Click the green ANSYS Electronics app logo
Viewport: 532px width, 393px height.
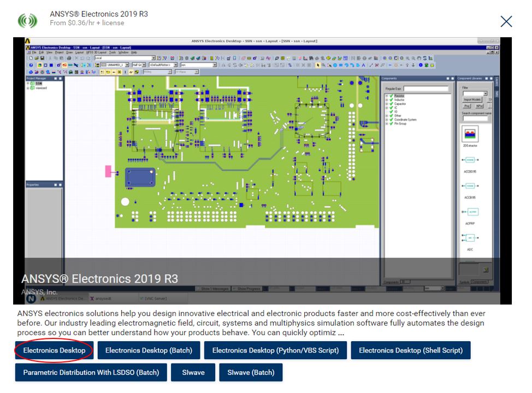(x=27, y=21)
